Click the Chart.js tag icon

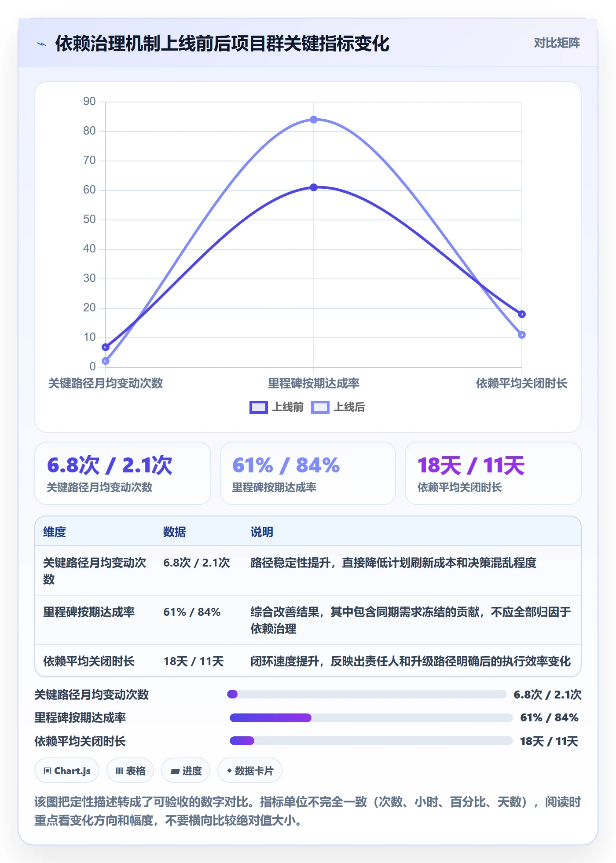48,771
